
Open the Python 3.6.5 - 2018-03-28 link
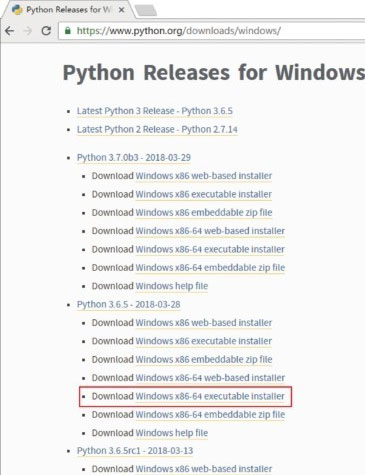click(x=129, y=304)
